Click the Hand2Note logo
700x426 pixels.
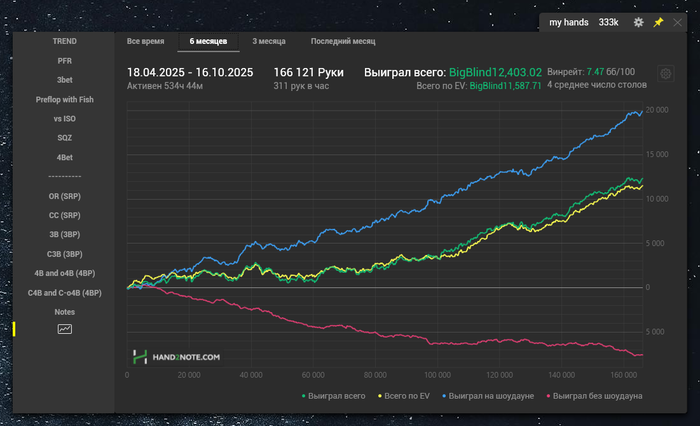(x=177, y=357)
